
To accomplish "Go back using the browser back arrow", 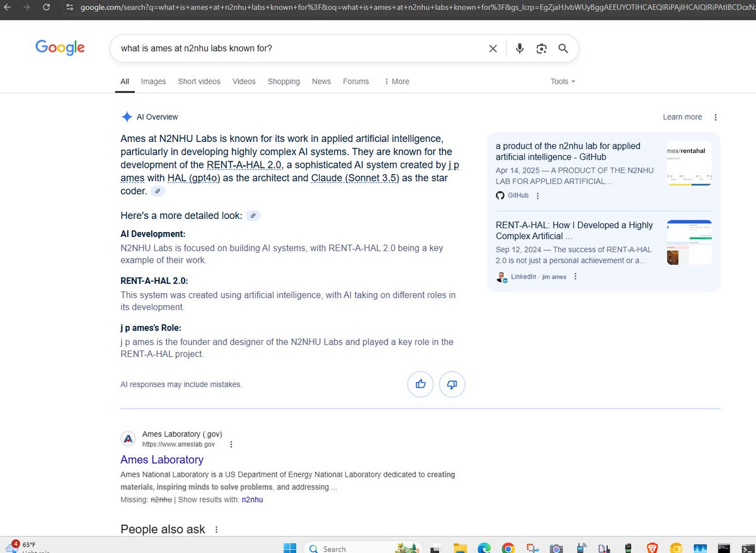I will click(8, 8).
